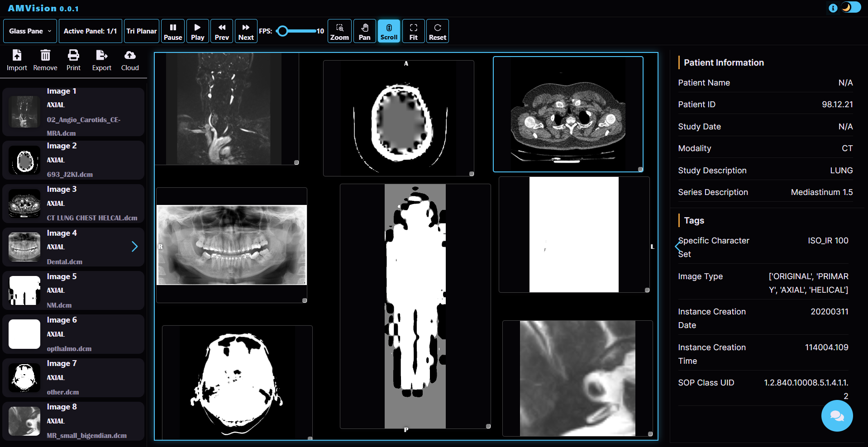
Task: Advance to the Next frame
Action: [246, 31]
